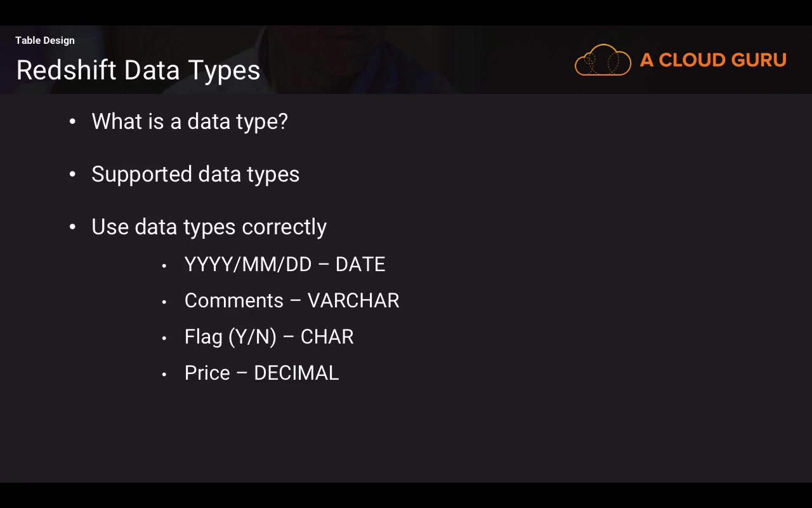Click the YYYY/MM/DD – DATE line
Screen dimensions: 812x508
tap(285, 264)
